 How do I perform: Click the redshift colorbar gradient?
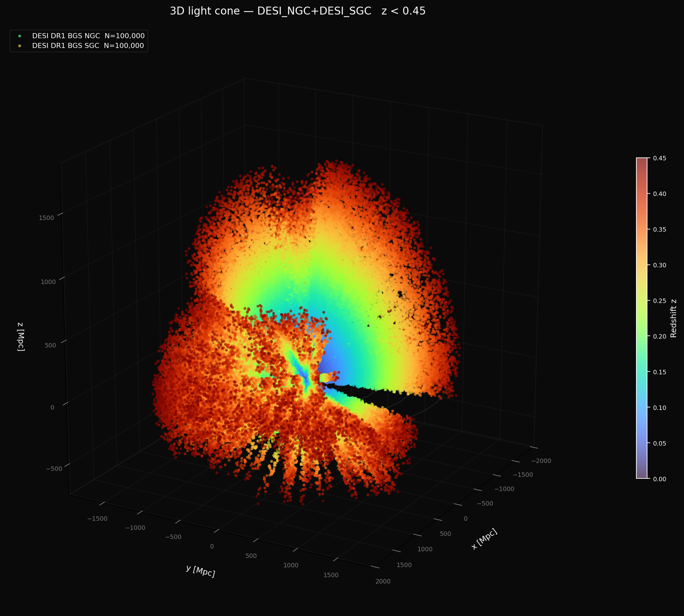click(641, 318)
